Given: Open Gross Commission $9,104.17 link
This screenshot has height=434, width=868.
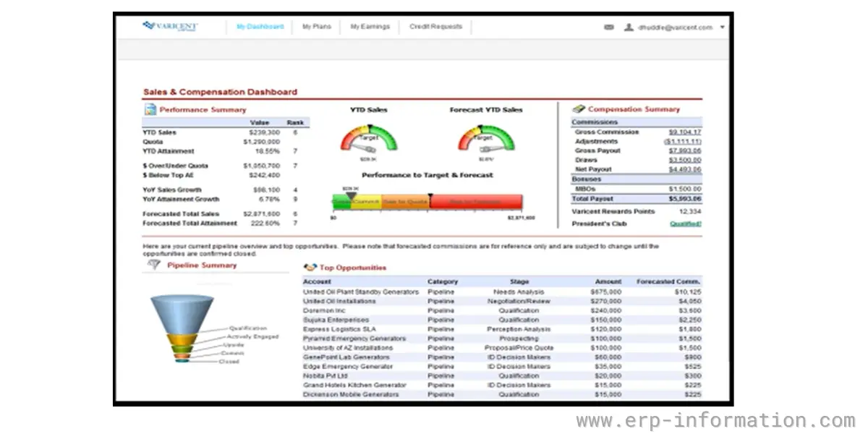Looking at the screenshot, I should (684, 132).
